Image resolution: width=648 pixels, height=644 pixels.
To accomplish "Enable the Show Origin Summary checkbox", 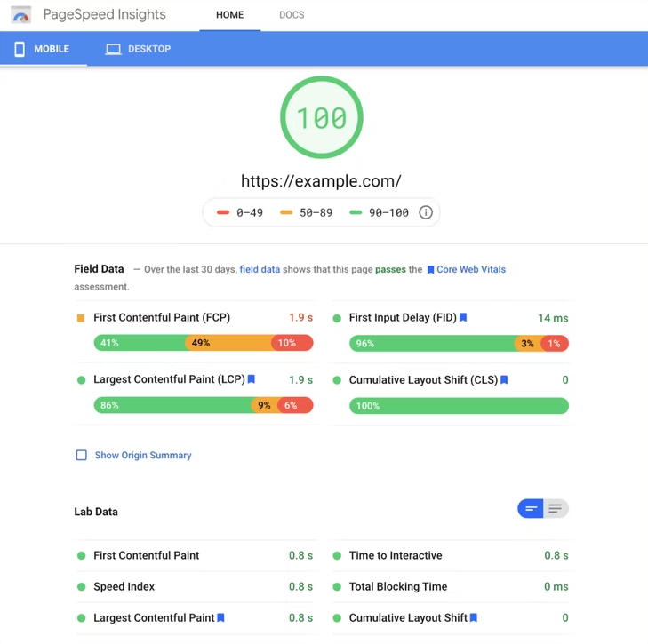I will tap(82, 455).
